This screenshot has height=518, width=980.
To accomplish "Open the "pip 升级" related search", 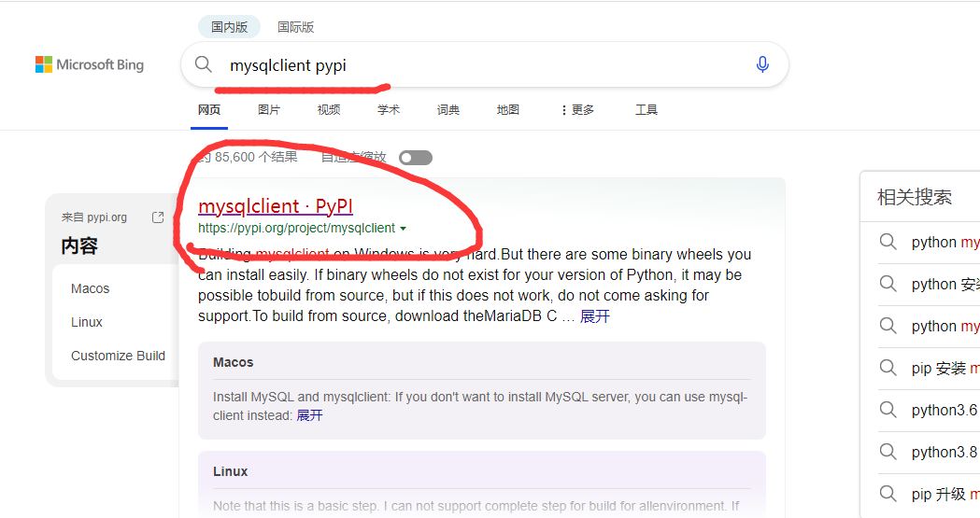I will click(945, 495).
